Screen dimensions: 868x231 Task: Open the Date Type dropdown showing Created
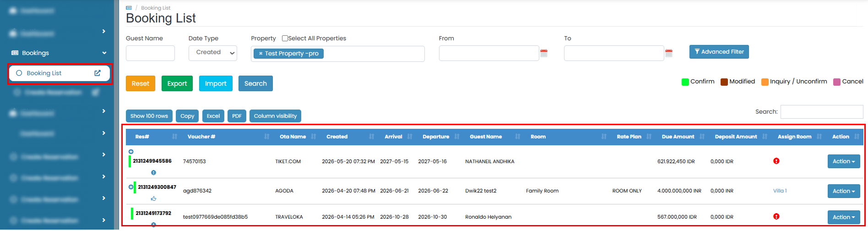(213, 53)
